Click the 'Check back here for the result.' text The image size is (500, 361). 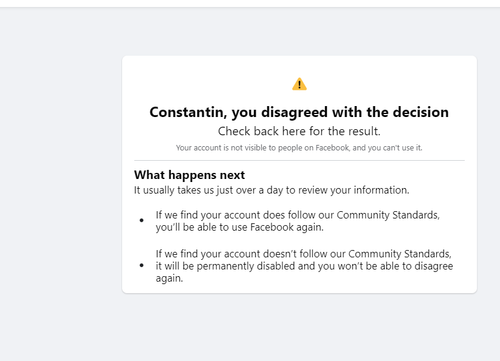click(x=299, y=131)
